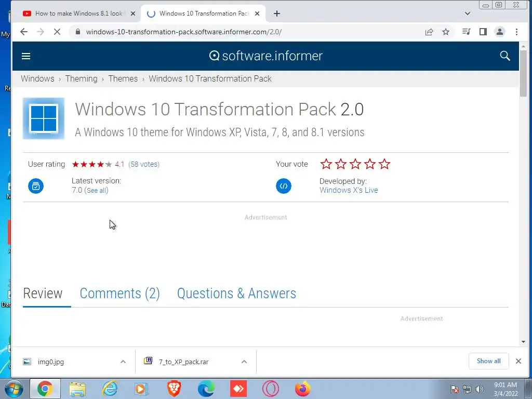Open the 7_to_XP_pack.rar downloaded file
532x399 pixels.
click(183, 362)
